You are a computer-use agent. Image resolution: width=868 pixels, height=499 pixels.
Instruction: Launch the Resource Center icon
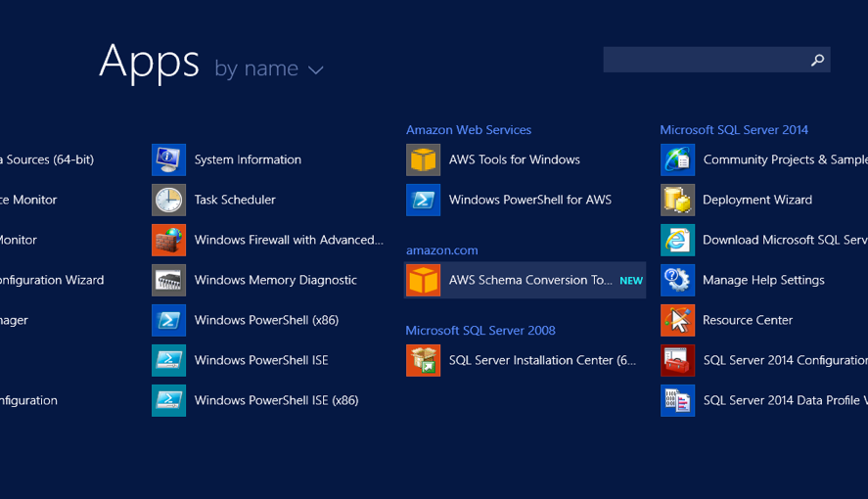pyautogui.click(x=677, y=320)
